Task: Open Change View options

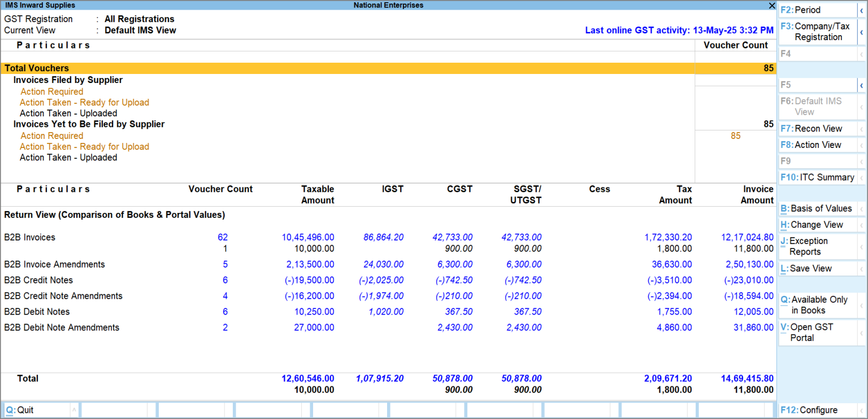Action: [811, 224]
